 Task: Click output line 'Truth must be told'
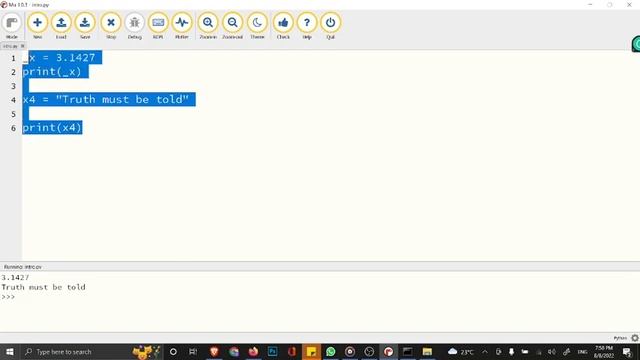point(43,287)
